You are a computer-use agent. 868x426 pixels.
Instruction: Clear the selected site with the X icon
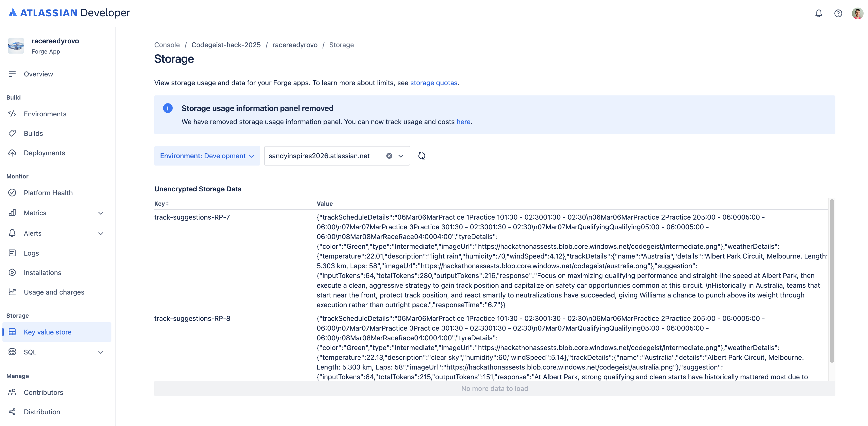[x=389, y=156]
